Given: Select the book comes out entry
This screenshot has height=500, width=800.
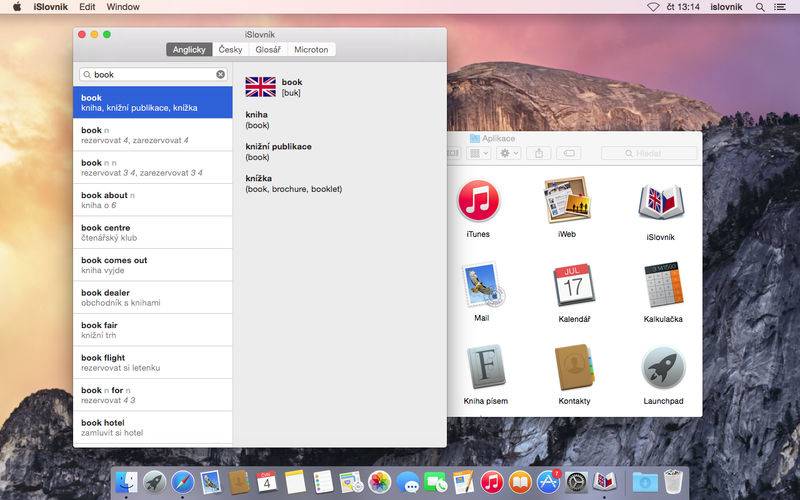Looking at the screenshot, I should (x=153, y=265).
